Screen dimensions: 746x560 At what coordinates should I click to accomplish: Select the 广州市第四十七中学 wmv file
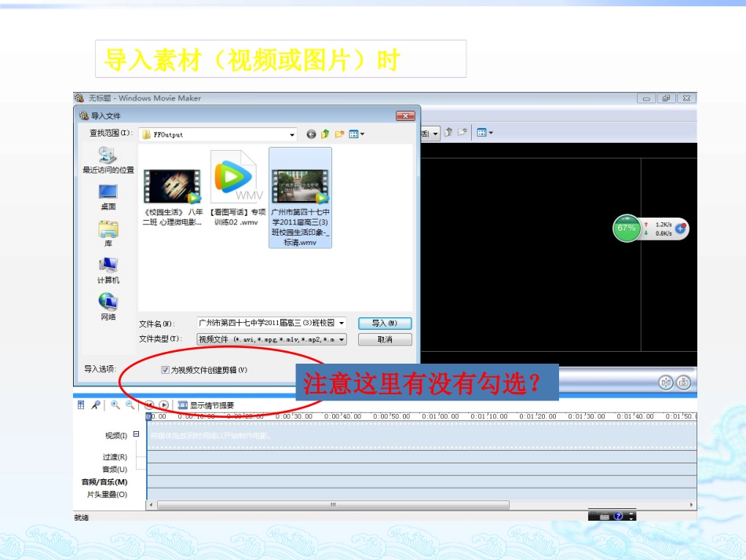(300, 197)
